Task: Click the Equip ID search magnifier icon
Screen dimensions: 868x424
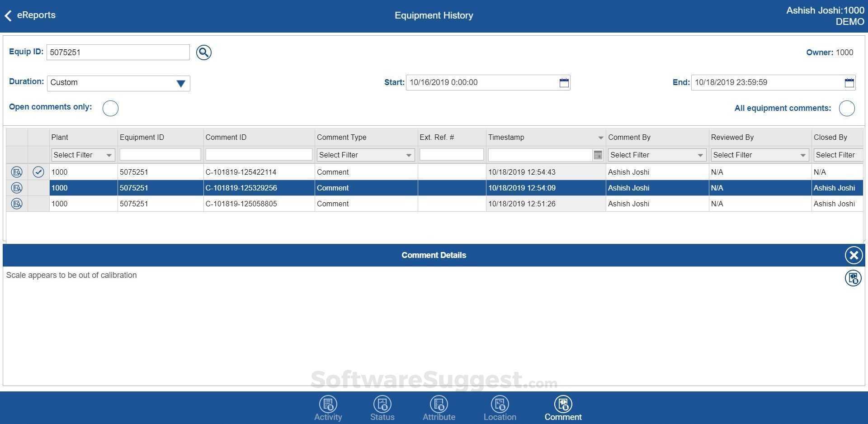Action: [x=203, y=52]
